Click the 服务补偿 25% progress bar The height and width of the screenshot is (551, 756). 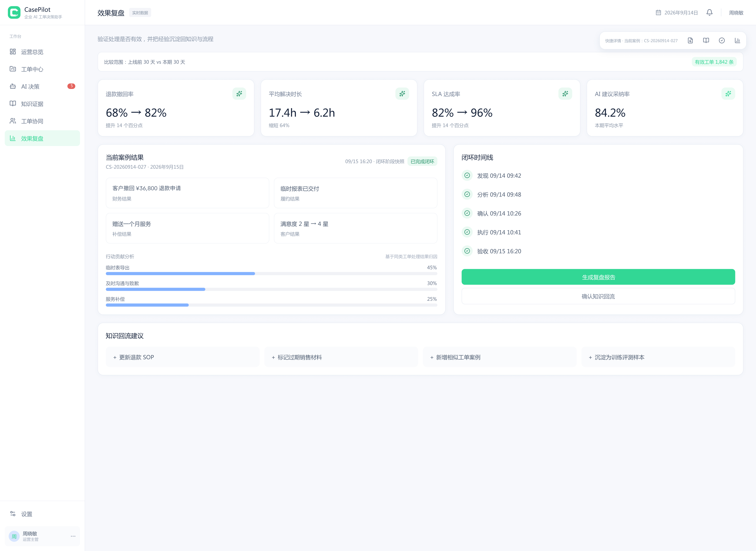pos(271,305)
